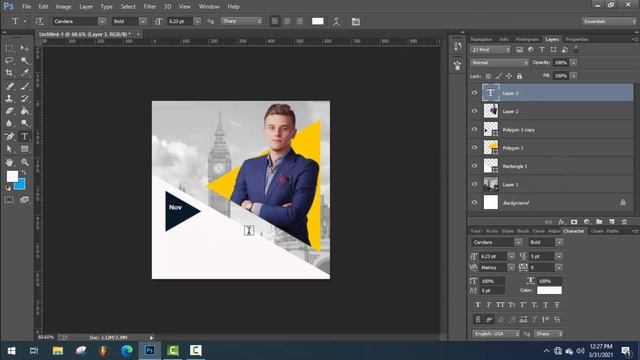Select the Pen tool
This screenshot has height=360, width=640.
pos(9,136)
